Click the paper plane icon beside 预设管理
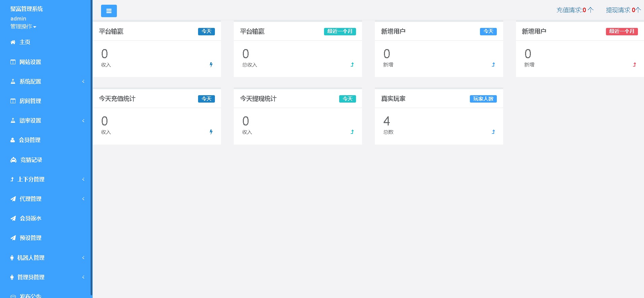 coord(13,238)
